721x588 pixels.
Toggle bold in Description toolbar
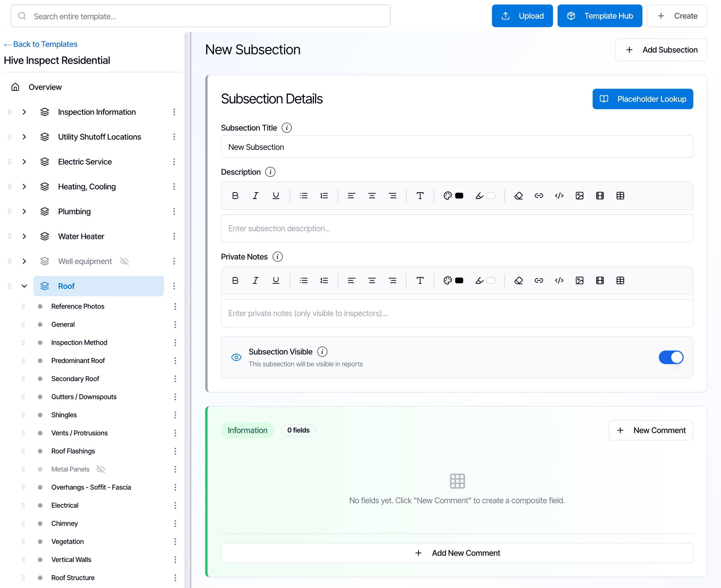235,196
